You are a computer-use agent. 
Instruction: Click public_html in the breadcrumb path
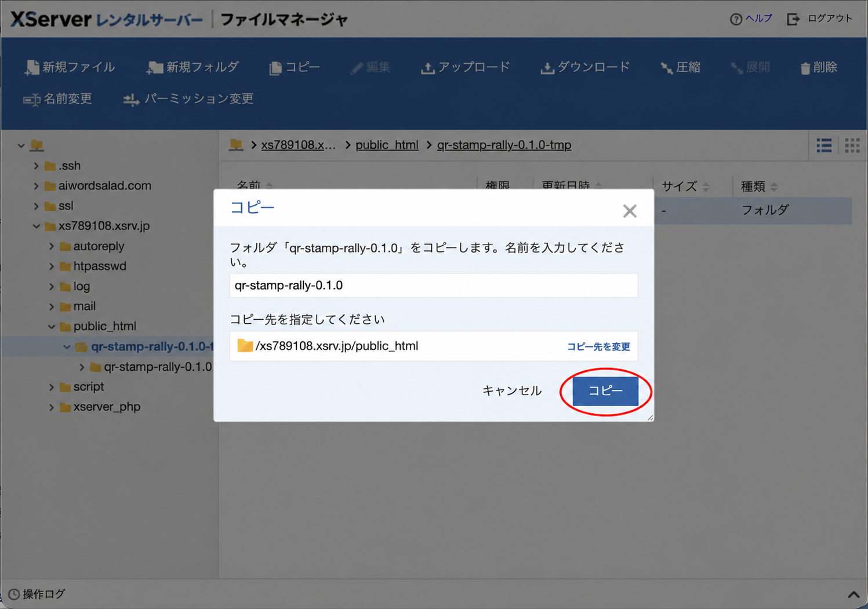coord(387,145)
